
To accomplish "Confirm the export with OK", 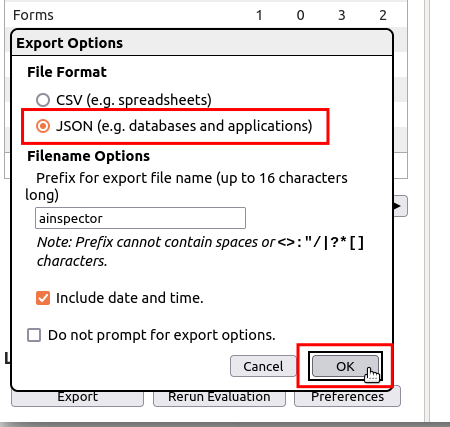I will click(x=345, y=366).
